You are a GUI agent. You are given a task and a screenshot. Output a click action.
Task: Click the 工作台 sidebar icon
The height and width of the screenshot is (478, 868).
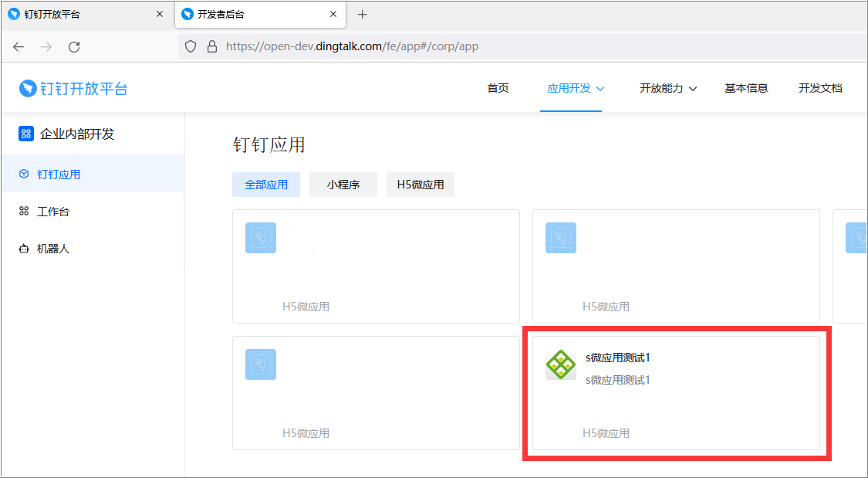point(24,211)
